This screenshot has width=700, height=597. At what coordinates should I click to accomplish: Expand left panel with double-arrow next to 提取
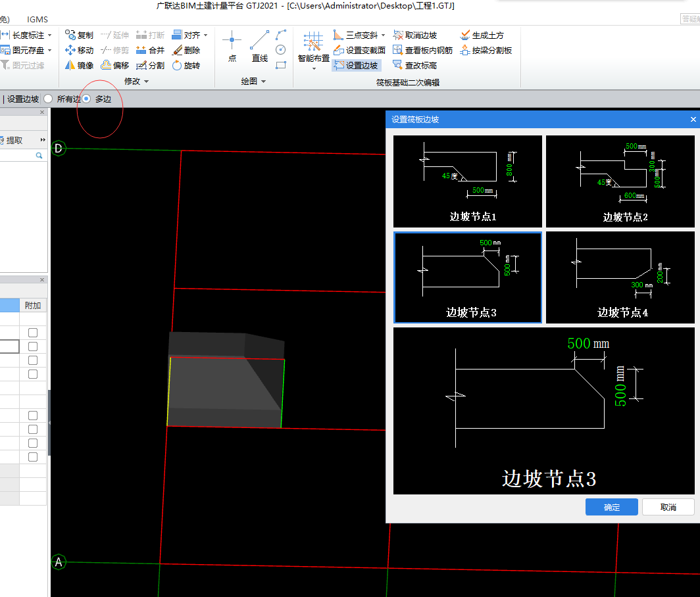pyautogui.click(x=43, y=139)
